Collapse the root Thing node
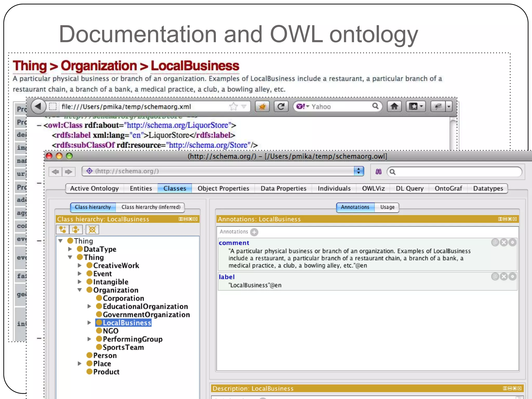This screenshot has height=399, width=532. pos(61,241)
